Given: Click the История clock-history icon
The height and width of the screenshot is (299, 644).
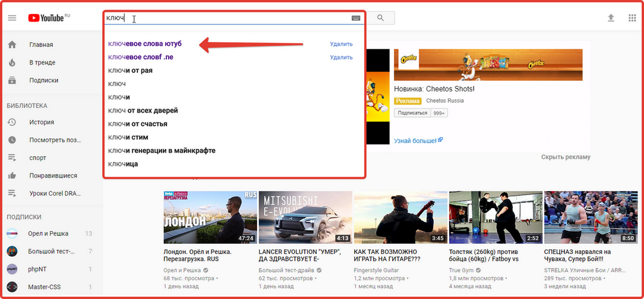Looking at the screenshot, I should [x=12, y=122].
